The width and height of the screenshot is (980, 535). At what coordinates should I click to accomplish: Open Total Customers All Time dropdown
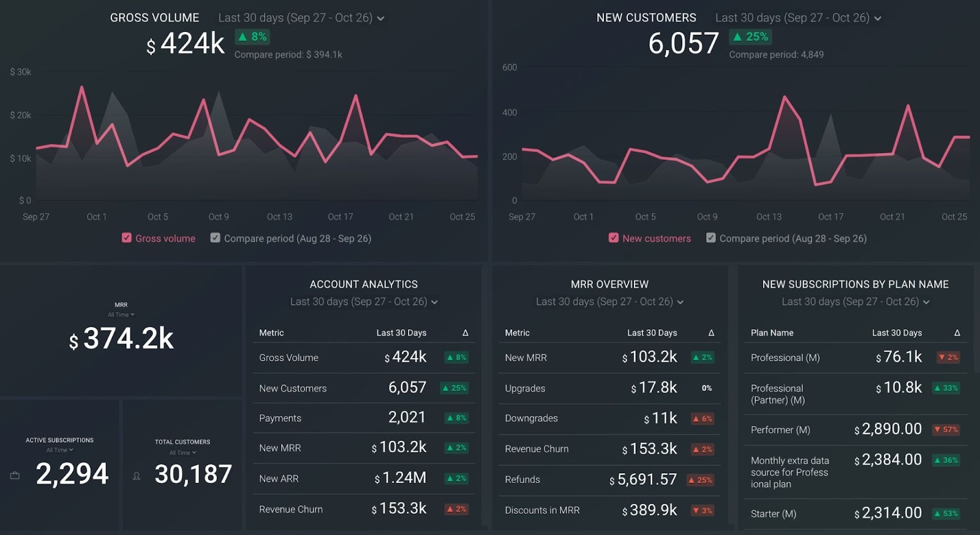[183, 453]
